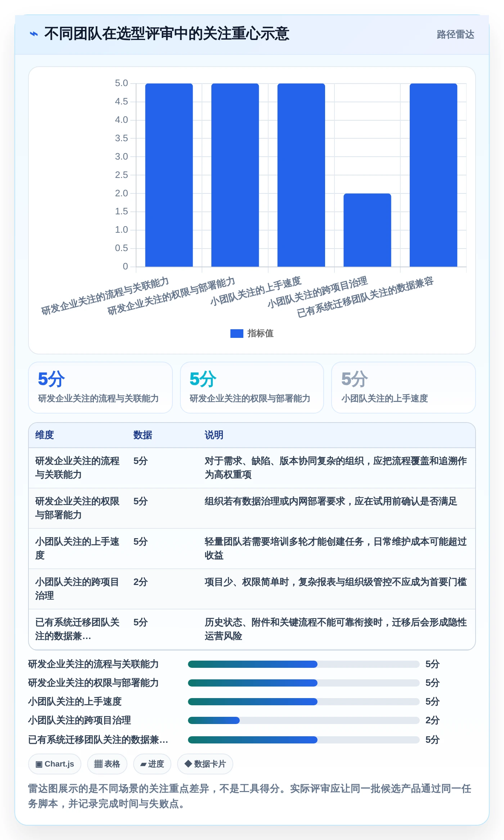Click description 项目少、权限简单时
The image size is (504, 840).
(336, 582)
